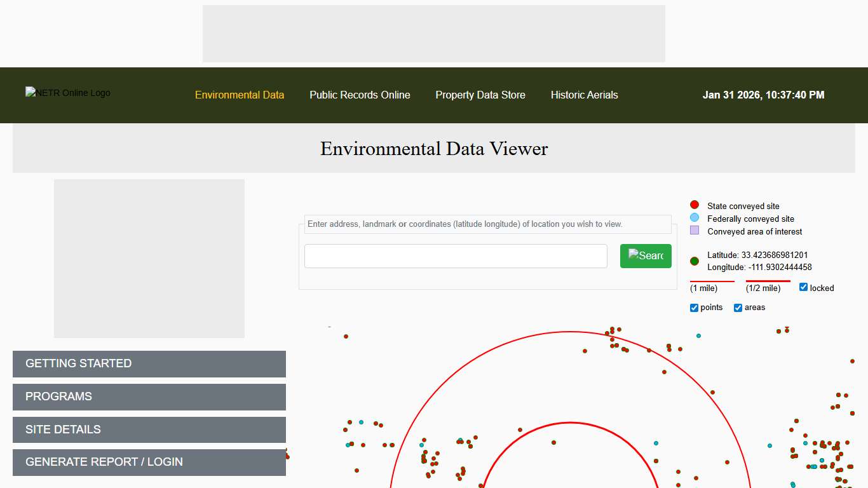868x488 pixels.
Task: Switch to Historic Aerials
Action: tap(584, 95)
